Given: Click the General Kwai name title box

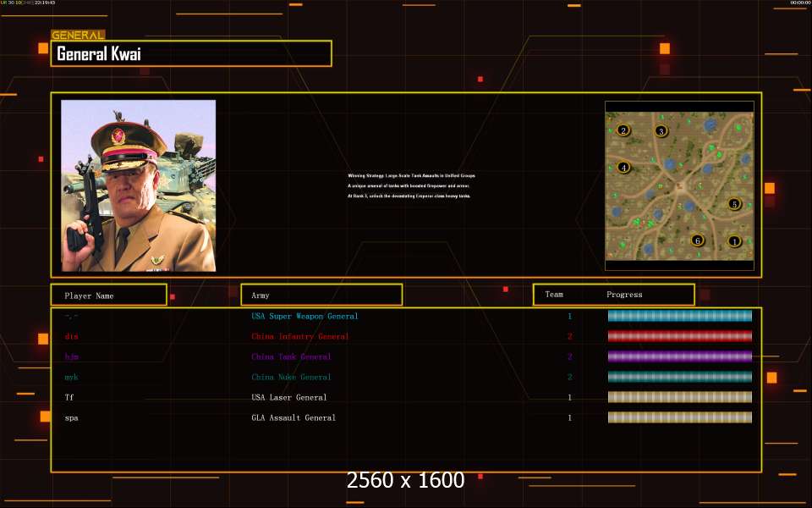Looking at the screenshot, I should pyautogui.click(x=191, y=53).
